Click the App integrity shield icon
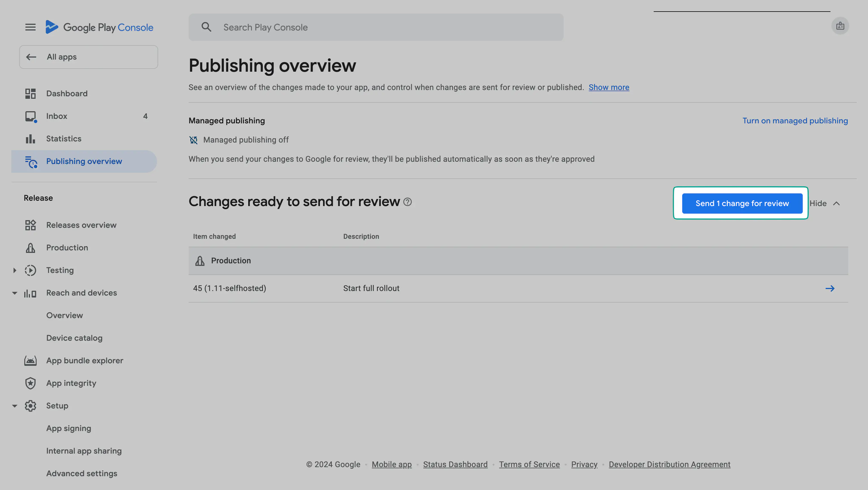The image size is (868, 490). coord(30,383)
